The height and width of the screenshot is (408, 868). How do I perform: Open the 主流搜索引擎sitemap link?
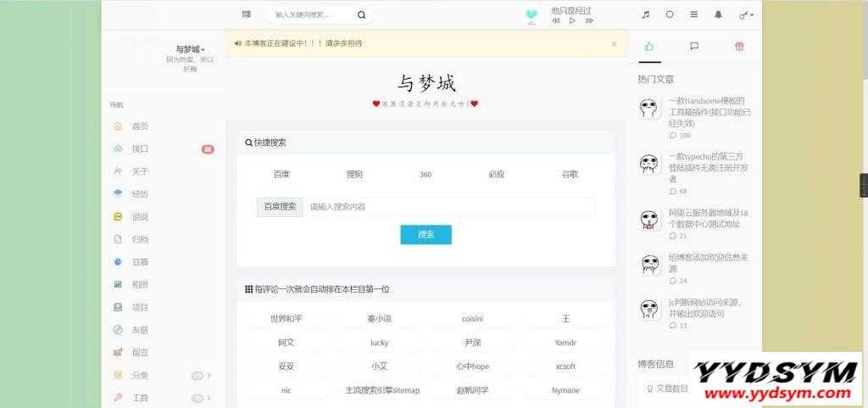pyautogui.click(x=382, y=390)
